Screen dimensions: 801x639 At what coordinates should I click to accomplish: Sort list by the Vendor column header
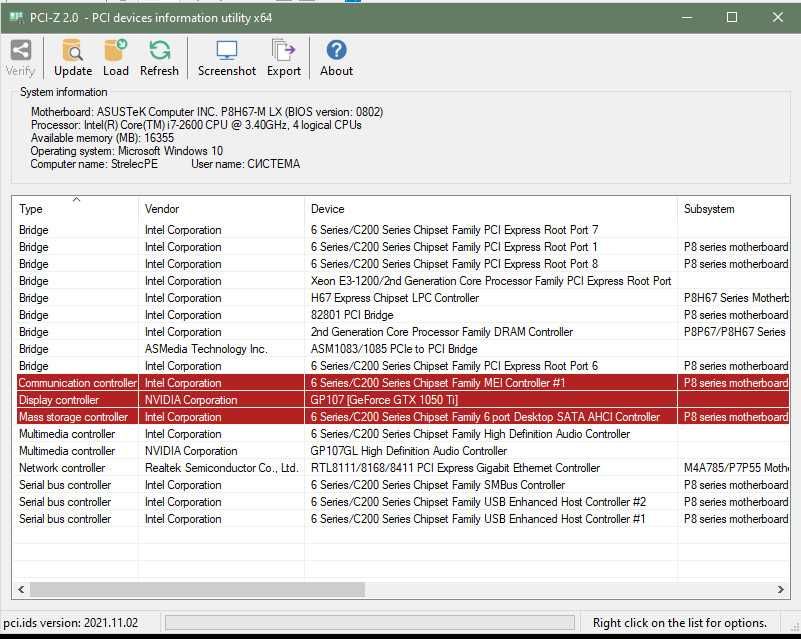[x=221, y=209]
